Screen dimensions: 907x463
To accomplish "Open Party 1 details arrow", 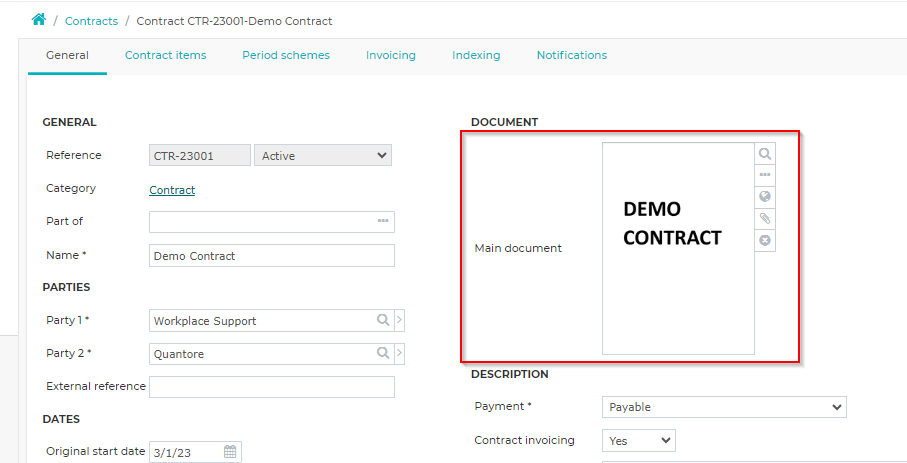I will (x=399, y=320).
